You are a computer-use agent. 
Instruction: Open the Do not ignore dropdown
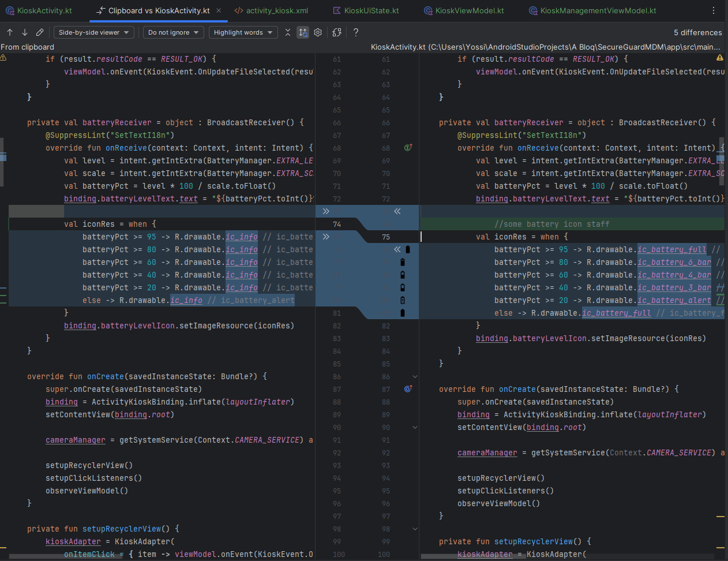[x=174, y=32]
